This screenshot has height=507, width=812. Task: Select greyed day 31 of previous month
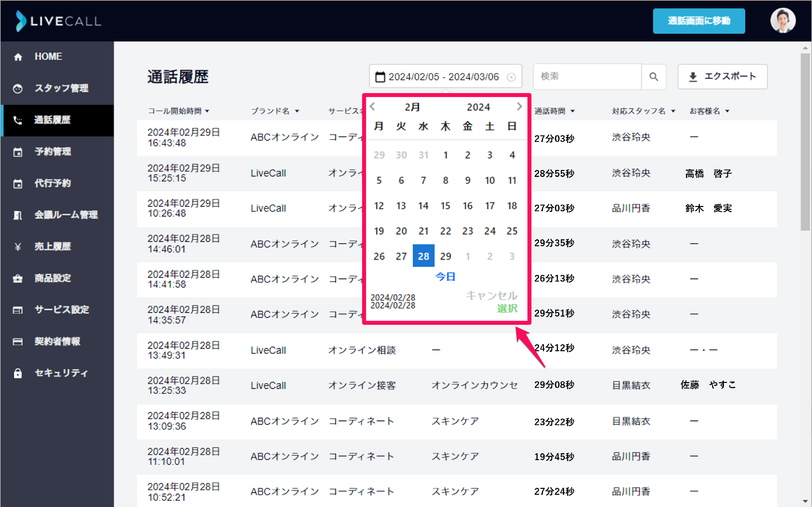[423, 155]
